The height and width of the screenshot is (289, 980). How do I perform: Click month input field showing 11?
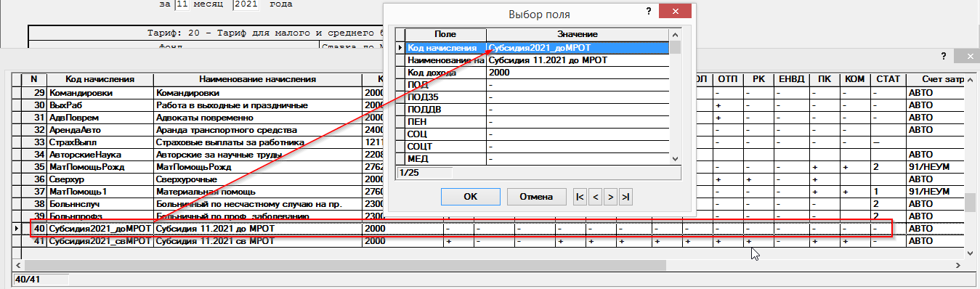click(x=182, y=4)
